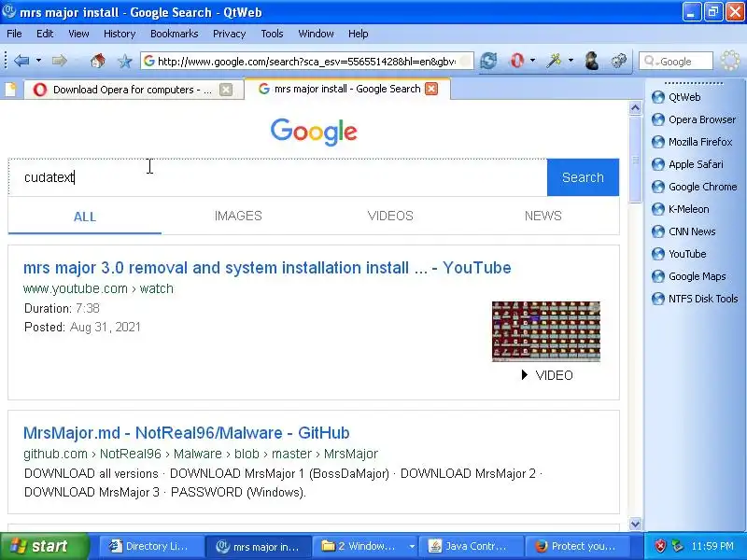Click the cudatext search input field
747x560 pixels.
click(277, 177)
